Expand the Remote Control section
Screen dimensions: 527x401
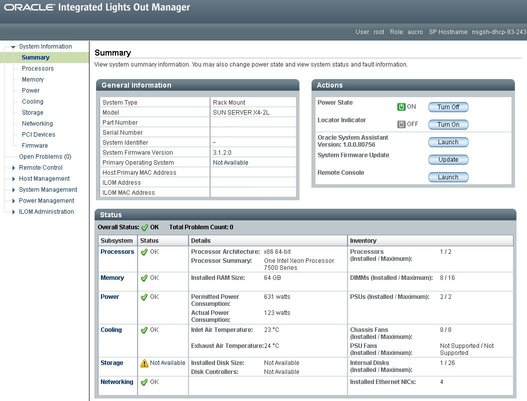point(13,168)
